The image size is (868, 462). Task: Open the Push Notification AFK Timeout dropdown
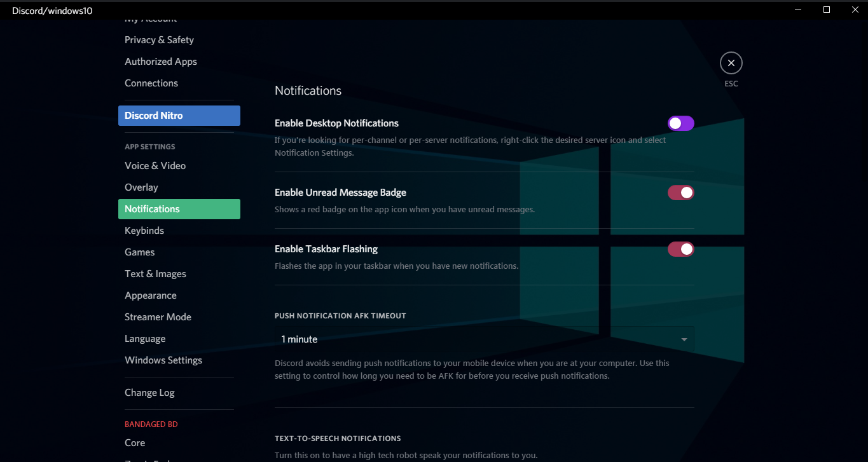pos(684,339)
